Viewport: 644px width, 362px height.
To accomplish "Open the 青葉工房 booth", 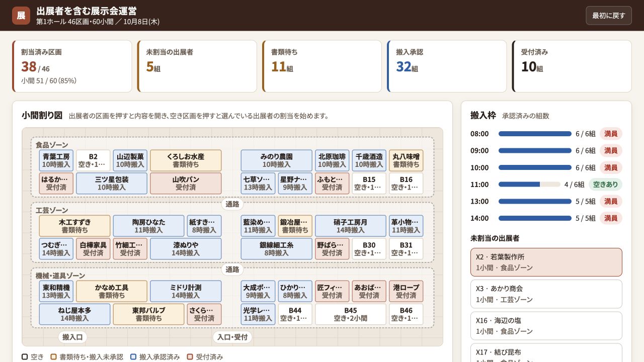I will [x=56, y=160].
